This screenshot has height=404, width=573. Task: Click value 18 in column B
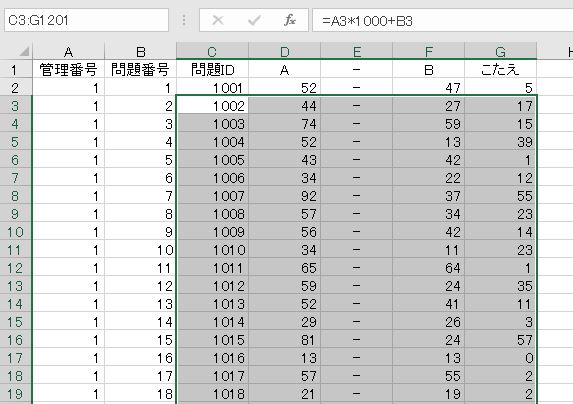point(140,394)
